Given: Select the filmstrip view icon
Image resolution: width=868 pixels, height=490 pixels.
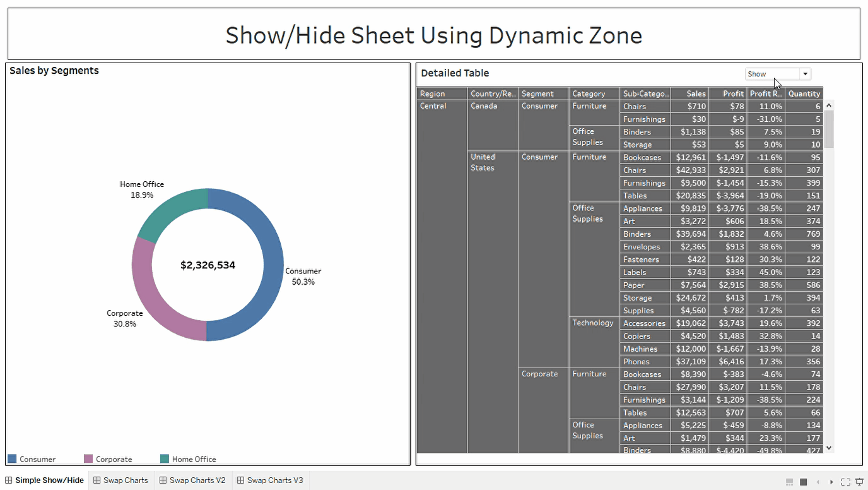Looking at the screenshot, I should coord(789,481).
